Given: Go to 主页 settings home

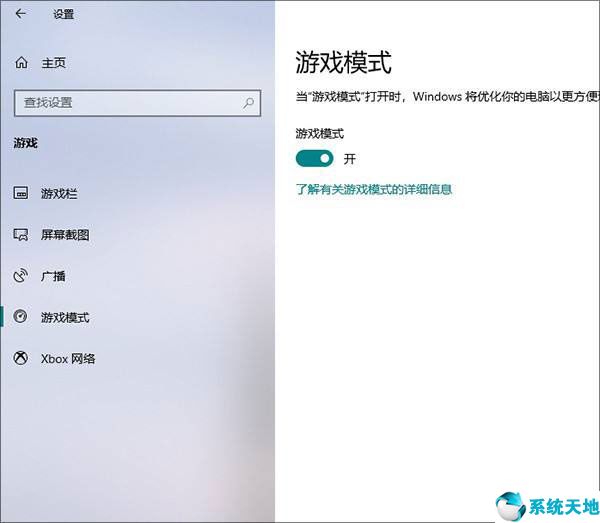Looking at the screenshot, I should click(x=54, y=63).
